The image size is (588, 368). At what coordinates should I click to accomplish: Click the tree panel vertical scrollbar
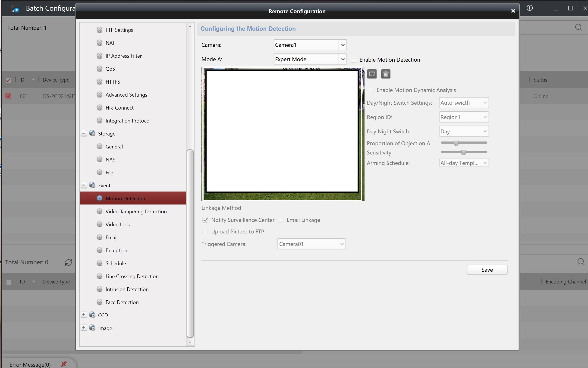pos(190,243)
